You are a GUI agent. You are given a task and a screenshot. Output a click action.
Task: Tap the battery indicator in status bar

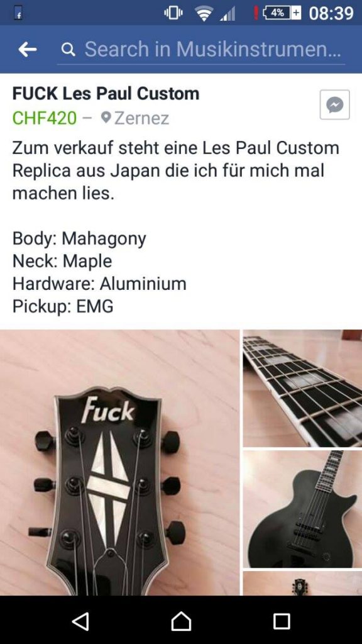tap(282, 13)
